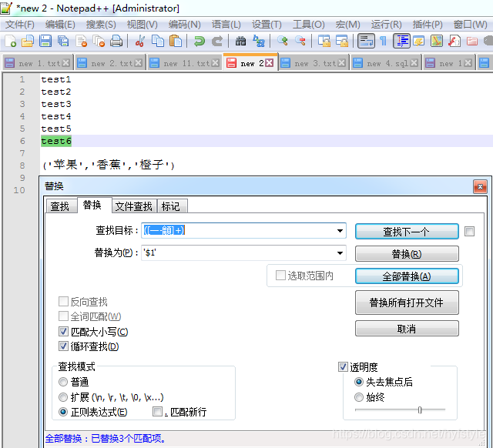Close the new 11.txt tab
Screen dimensions: 493x448
216,63
